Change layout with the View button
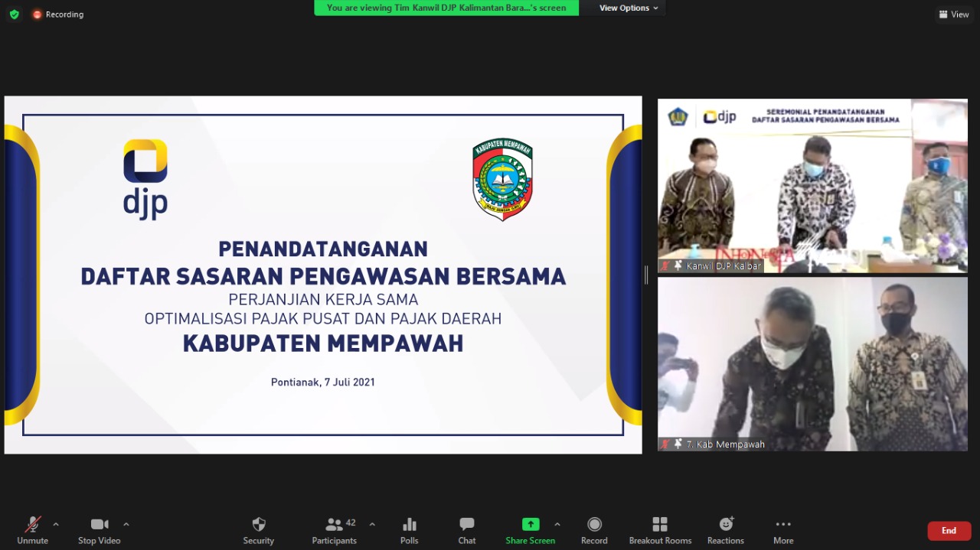The image size is (980, 550). (954, 14)
